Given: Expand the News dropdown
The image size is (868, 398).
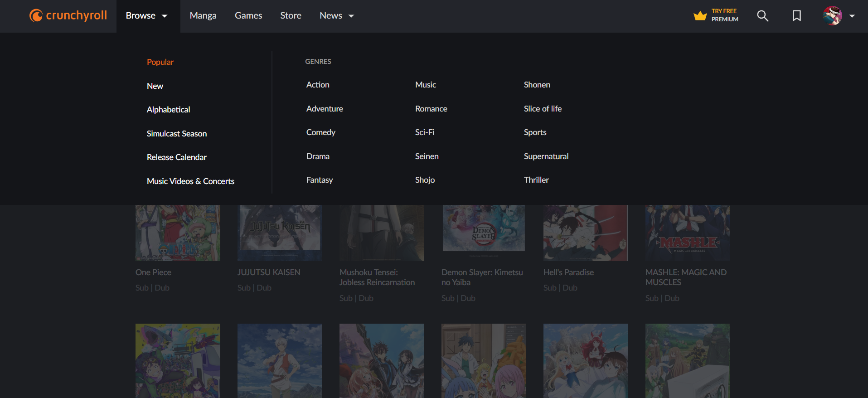Looking at the screenshot, I should coord(337,16).
